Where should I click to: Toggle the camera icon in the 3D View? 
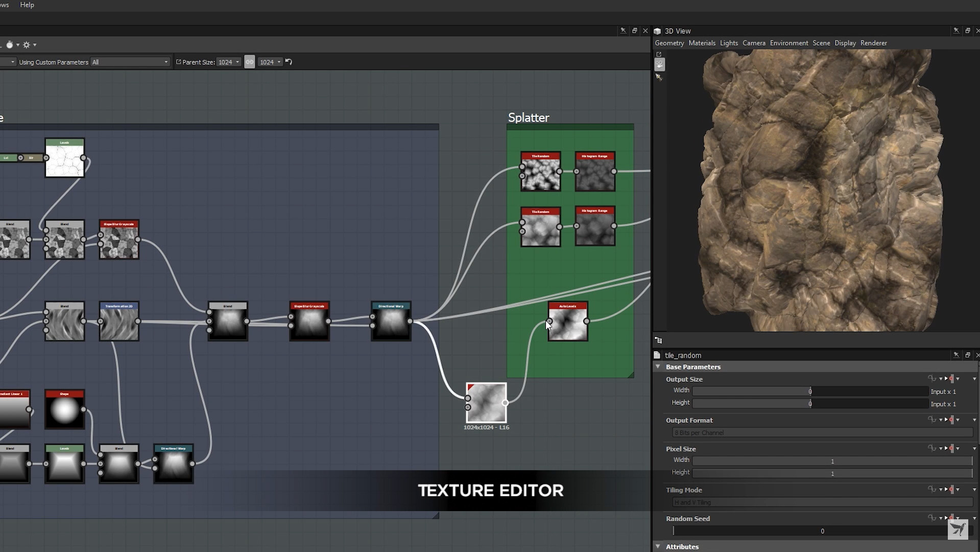(x=659, y=64)
